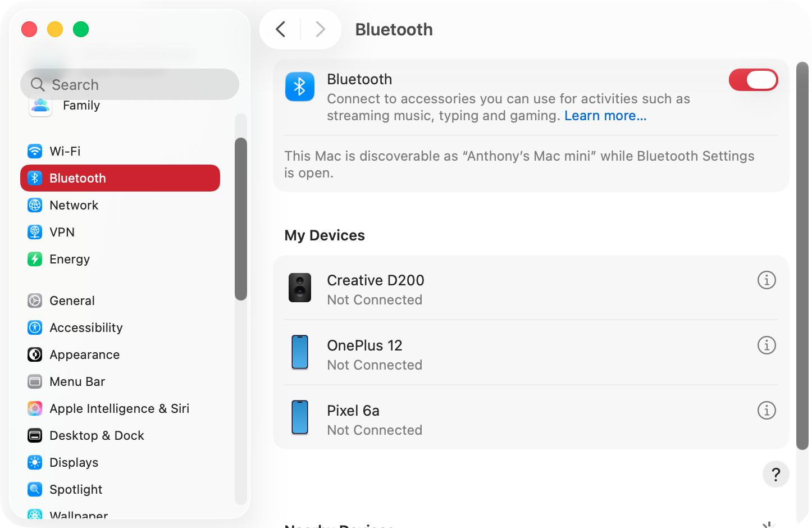
Task: Open Desktop & Dock settings
Action: 120,435
